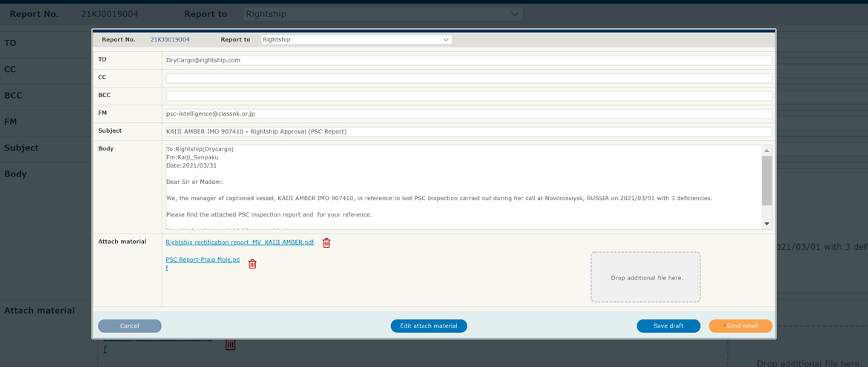Open background Report to Rightship dropdown
Image resolution: width=868 pixels, height=367 pixels.
point(383,14)
